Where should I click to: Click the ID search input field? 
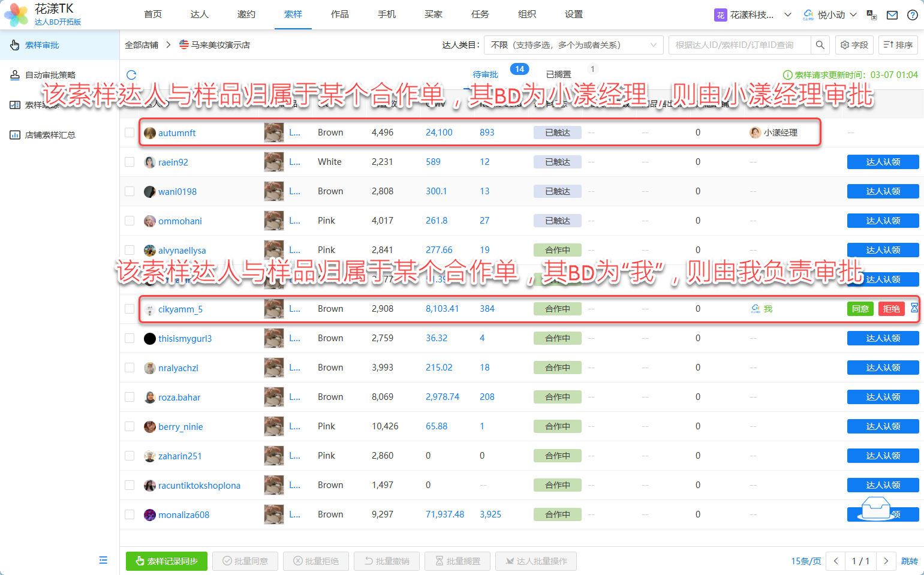[x=739, y=45]
